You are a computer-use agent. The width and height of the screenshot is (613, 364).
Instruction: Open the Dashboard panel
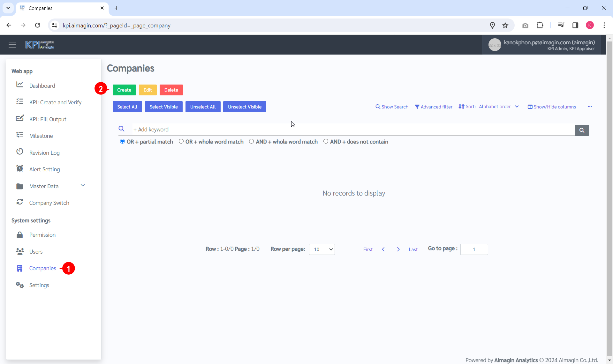coord(42,85)
